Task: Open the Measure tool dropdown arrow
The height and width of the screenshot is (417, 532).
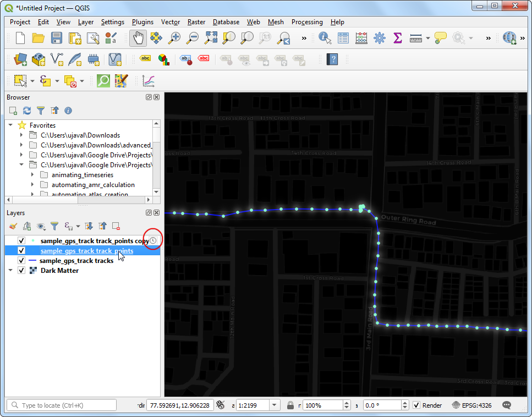Action: pos(427,39)
